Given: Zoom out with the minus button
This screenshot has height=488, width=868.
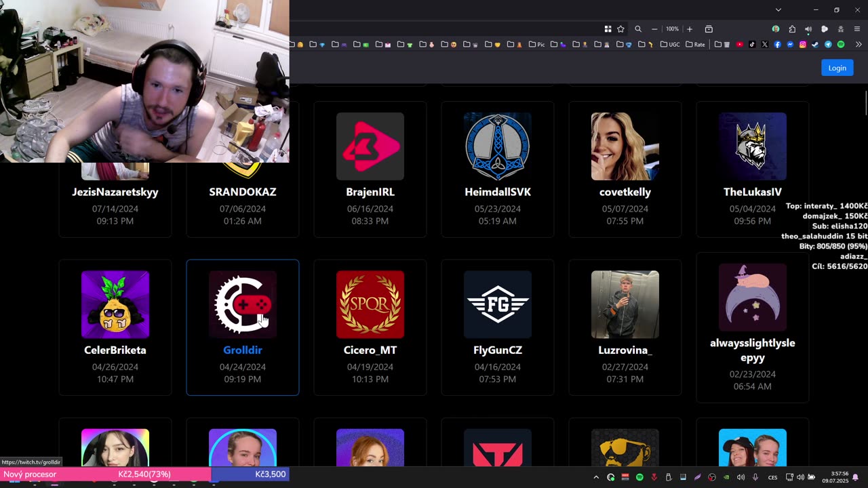Looking at the screenshot, I should click(654, 29).
